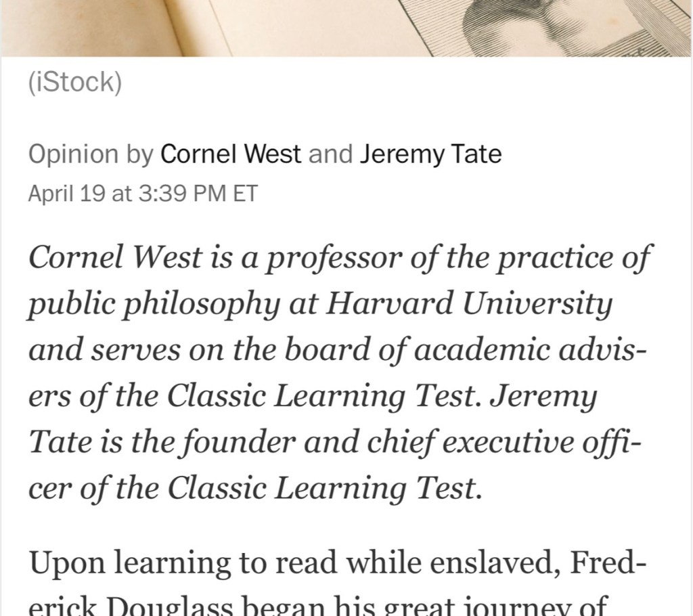Click the italic word "Jeremy" in the bio
The width and height of the screenshot is (693, 616).
(545, 397)
